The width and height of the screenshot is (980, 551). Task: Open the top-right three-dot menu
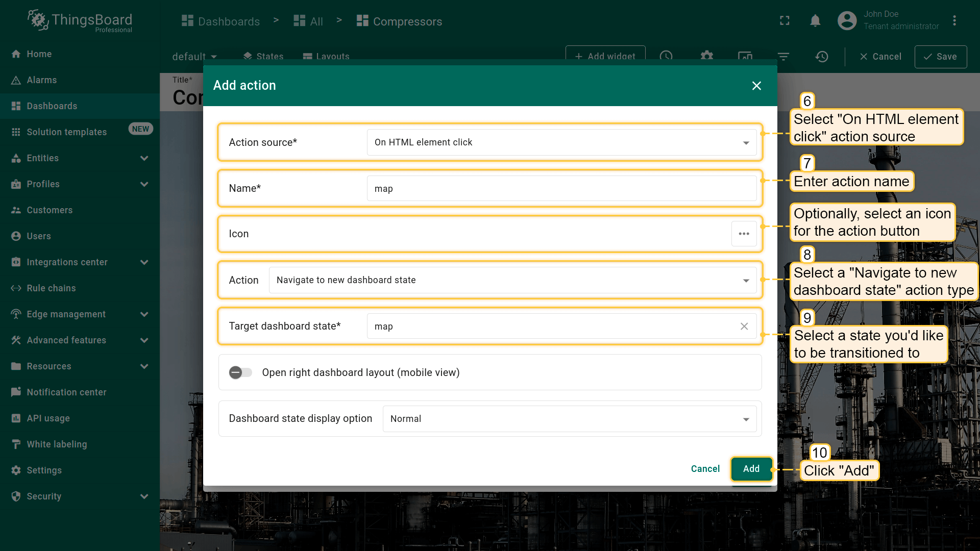click(x=954, y=21)
